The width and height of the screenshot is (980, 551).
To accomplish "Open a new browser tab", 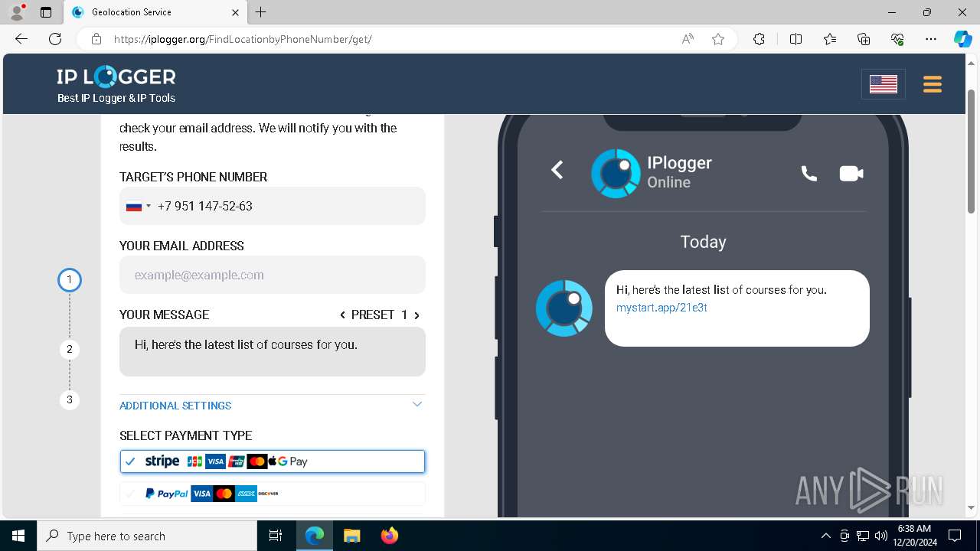I will click(261, 12).
